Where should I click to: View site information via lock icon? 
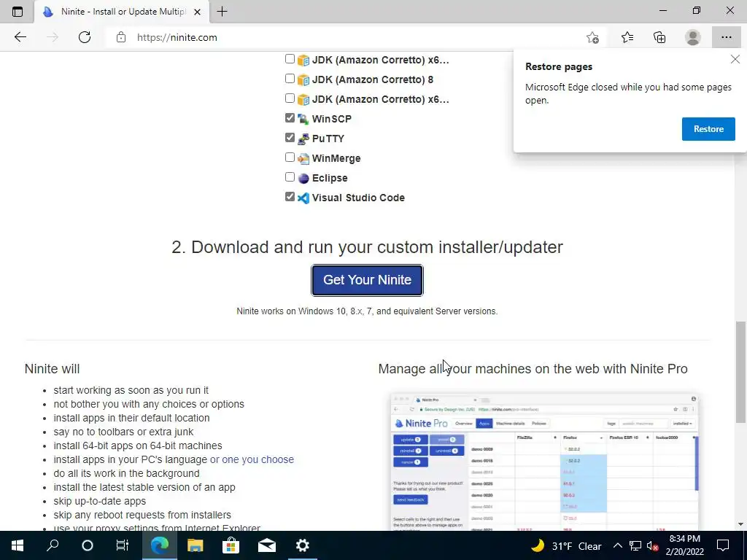(121, 37)
